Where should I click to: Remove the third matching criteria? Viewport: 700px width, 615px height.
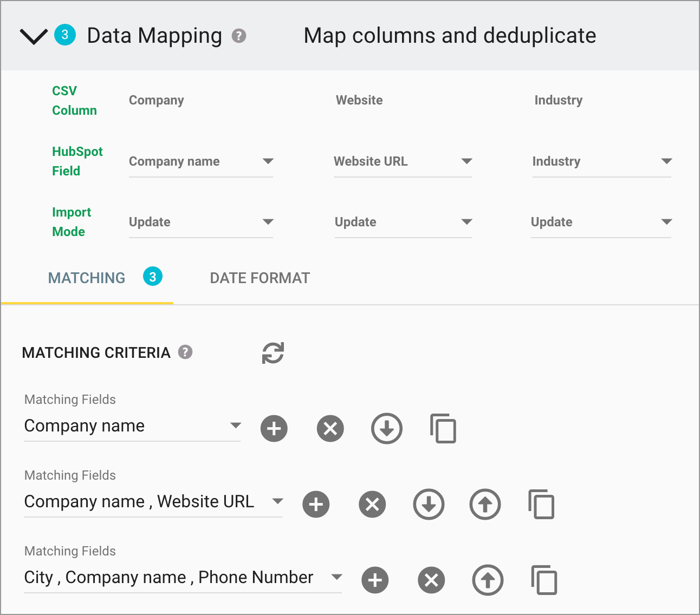431,580
